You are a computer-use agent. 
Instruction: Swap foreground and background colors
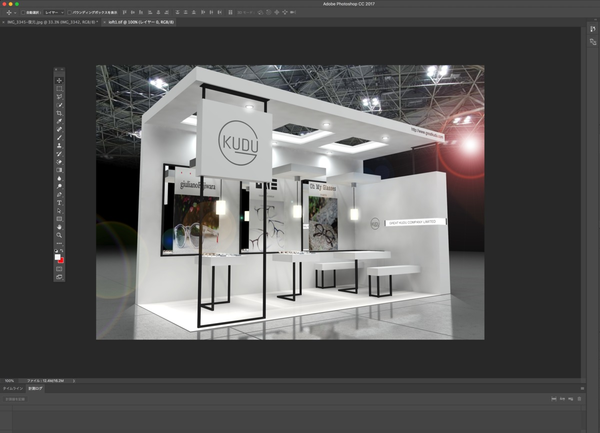click(62, 251)
